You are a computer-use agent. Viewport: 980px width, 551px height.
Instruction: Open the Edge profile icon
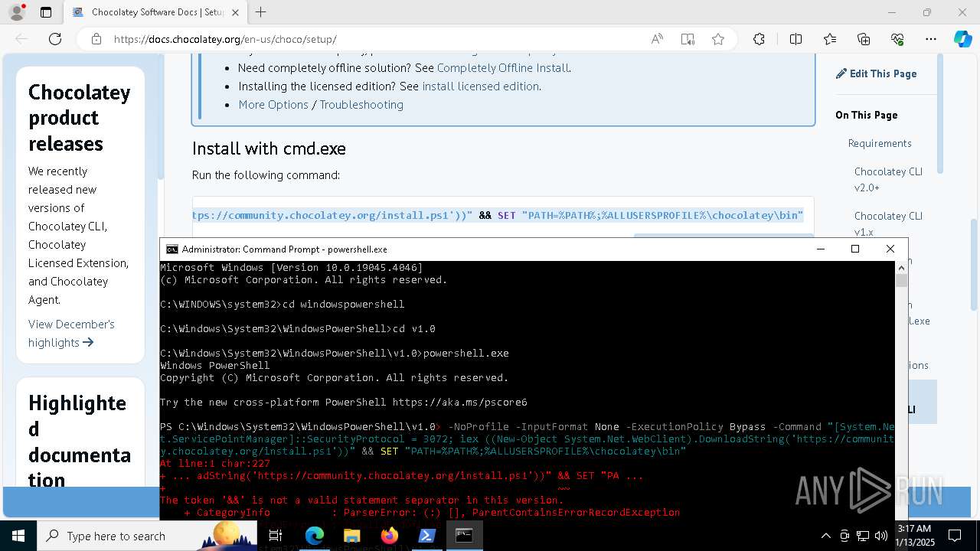(17, 12)
